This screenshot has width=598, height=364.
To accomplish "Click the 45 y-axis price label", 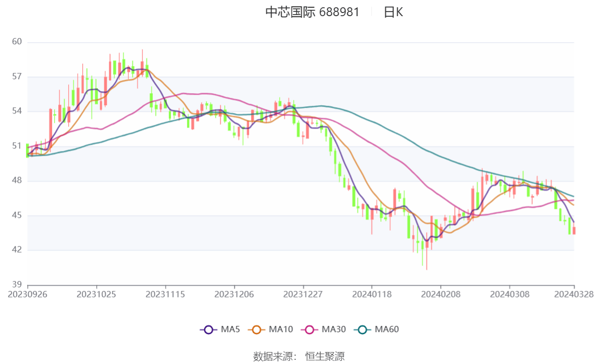I will [17, 216].
